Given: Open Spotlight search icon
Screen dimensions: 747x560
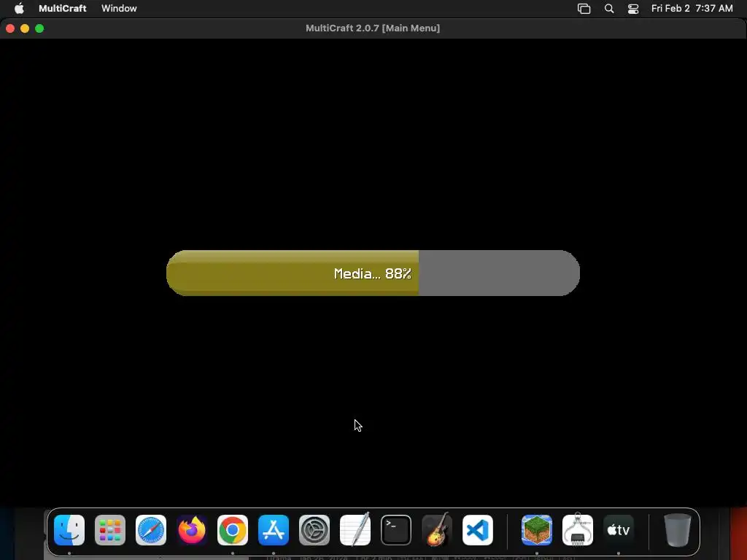Looking at the screenshot, I should tap(609, 9).
